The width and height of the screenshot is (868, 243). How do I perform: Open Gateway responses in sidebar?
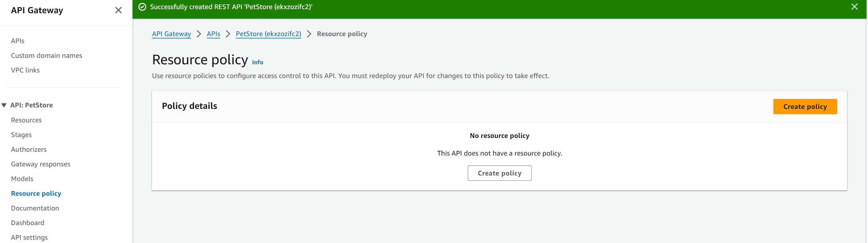41,164
